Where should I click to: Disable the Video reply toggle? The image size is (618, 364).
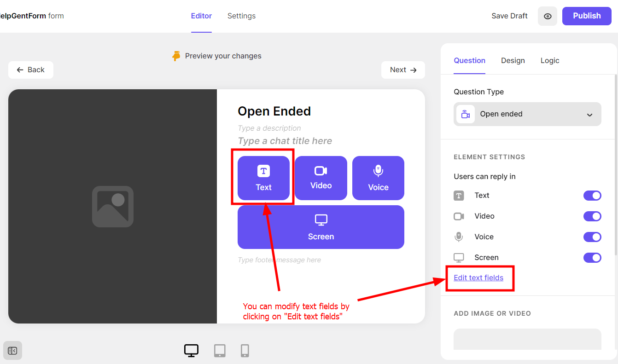tap(592, 216)
